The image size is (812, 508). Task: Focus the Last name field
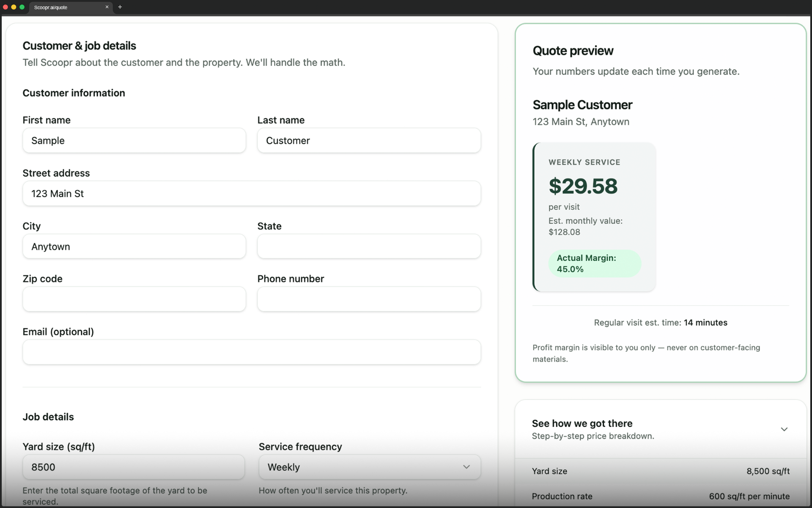click(x=369, y=141)
